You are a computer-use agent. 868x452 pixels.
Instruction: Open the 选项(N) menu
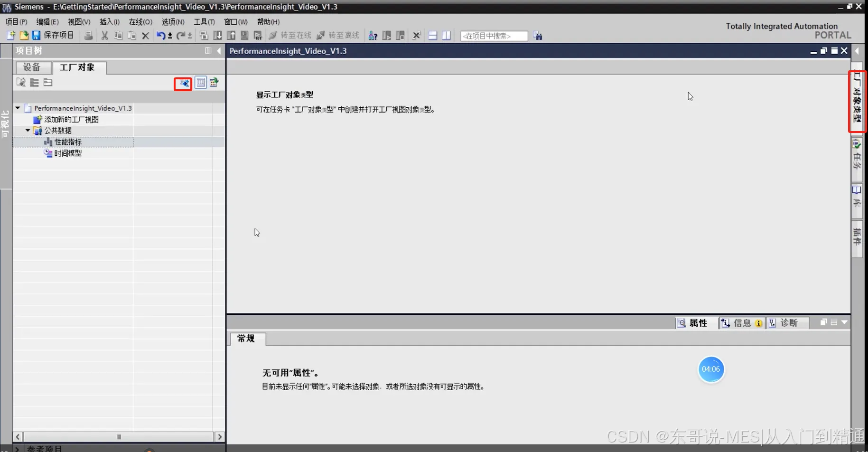[173, 22]
